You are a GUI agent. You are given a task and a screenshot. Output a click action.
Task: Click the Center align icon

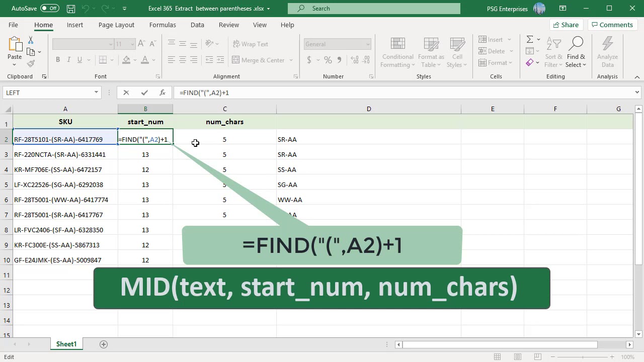[x=183, y=60]
